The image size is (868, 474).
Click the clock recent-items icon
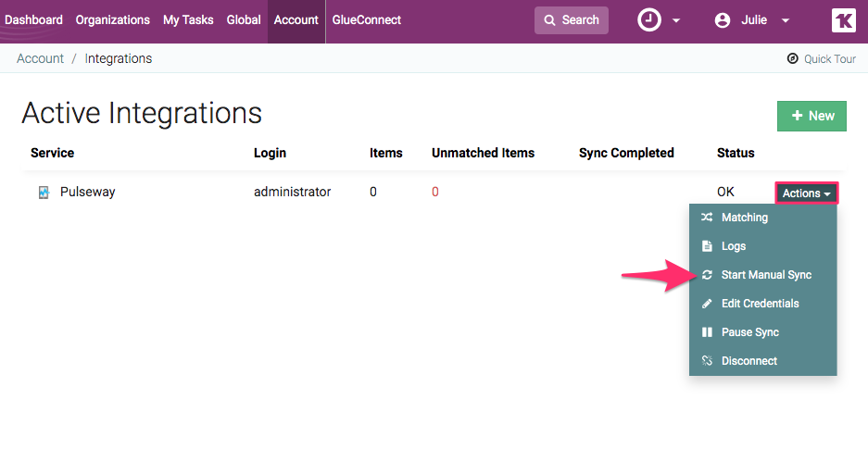click(649, 20)
